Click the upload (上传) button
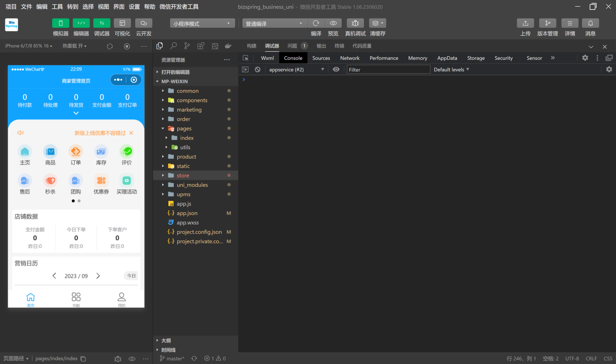This screenshot has height=364, width=616. coord(526,23)
